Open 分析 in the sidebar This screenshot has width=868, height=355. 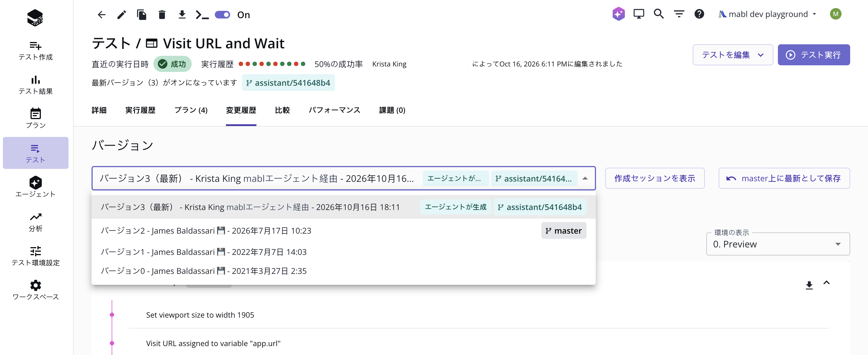pyautogui.click(x=36, y=222)
